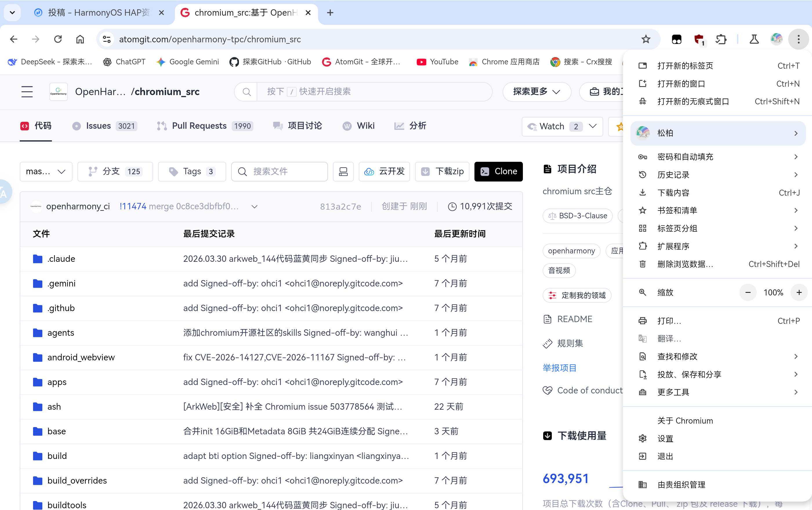Choose 删除浏览数据 menu item

(717, 264)
